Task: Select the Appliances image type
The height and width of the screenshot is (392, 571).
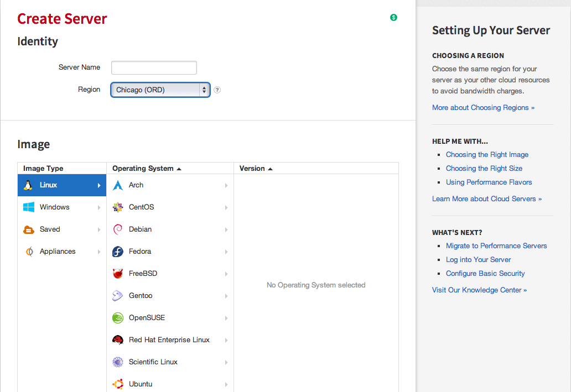Action: click(62, 252)
